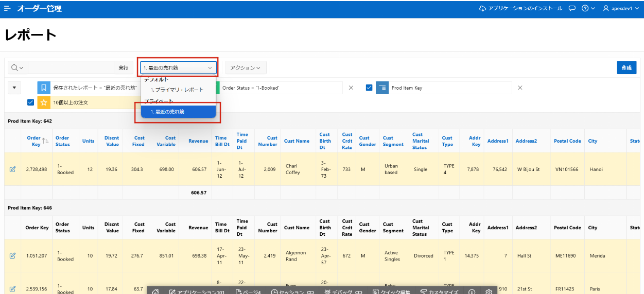644x294 pixels.
Task: Select 1. 最近の売れ筋 in the プライベート group
Action: (178, 111)
